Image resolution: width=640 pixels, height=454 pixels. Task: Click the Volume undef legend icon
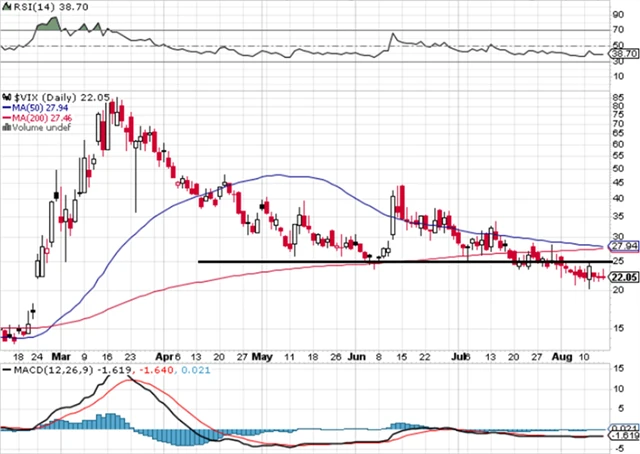5,128
